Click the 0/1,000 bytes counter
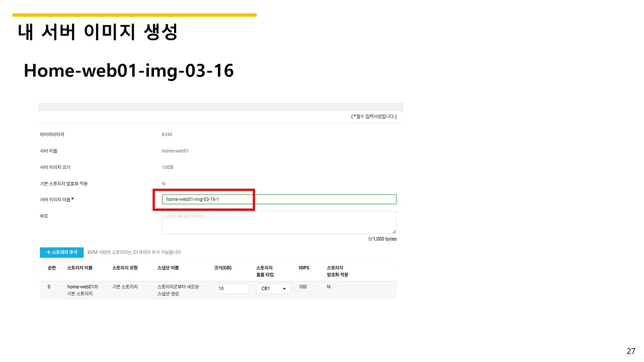Viewport: 644px width, 362px height. tap(382, 239)
